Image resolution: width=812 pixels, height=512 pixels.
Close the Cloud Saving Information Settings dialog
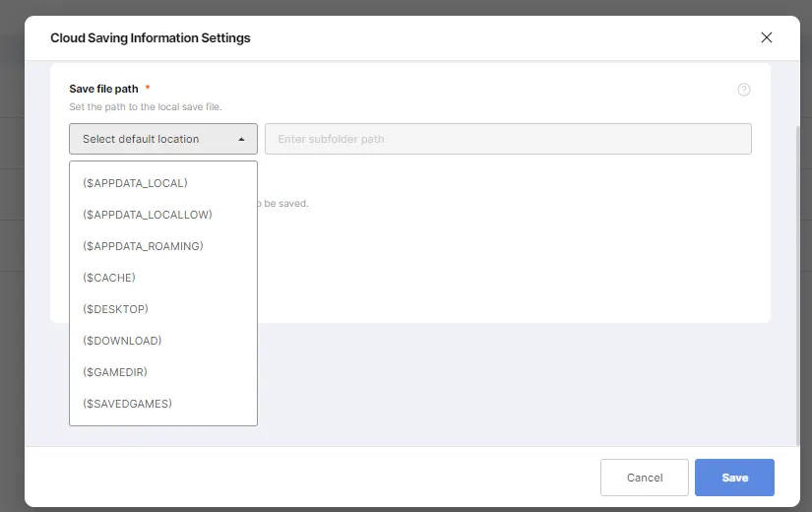pos(767,37)
